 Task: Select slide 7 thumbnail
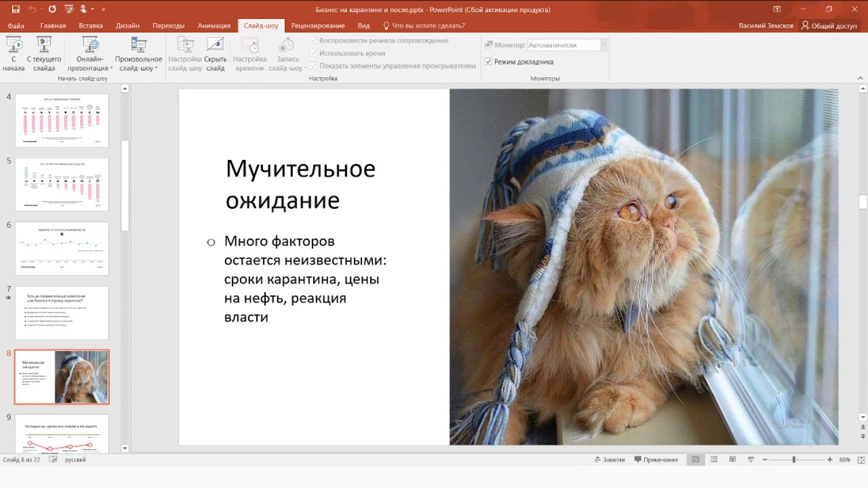[x=62, y=313]
